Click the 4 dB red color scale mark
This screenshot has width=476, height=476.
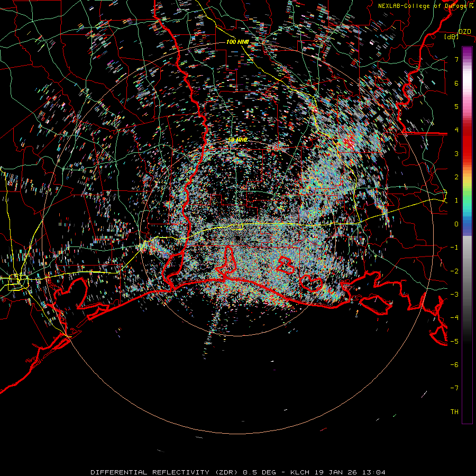[456, 130]
